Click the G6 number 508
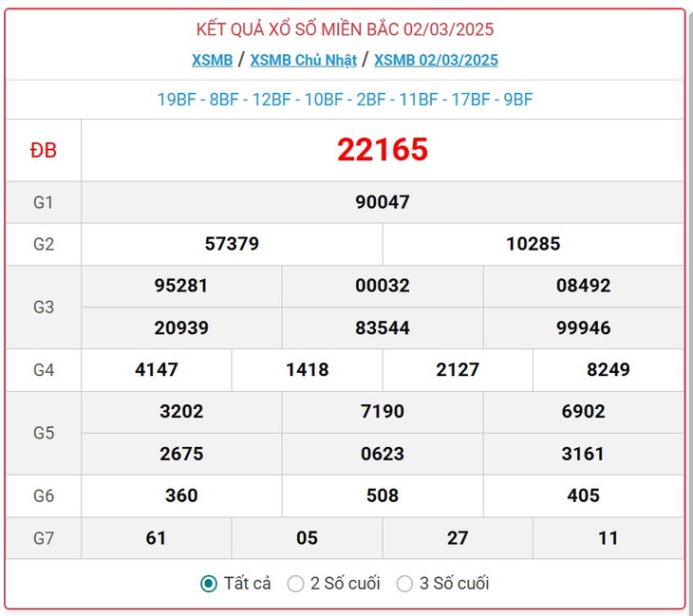 (383, 495)
